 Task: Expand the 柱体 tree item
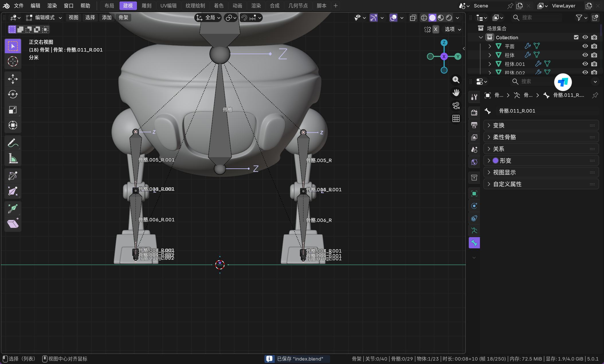point(490,55)
